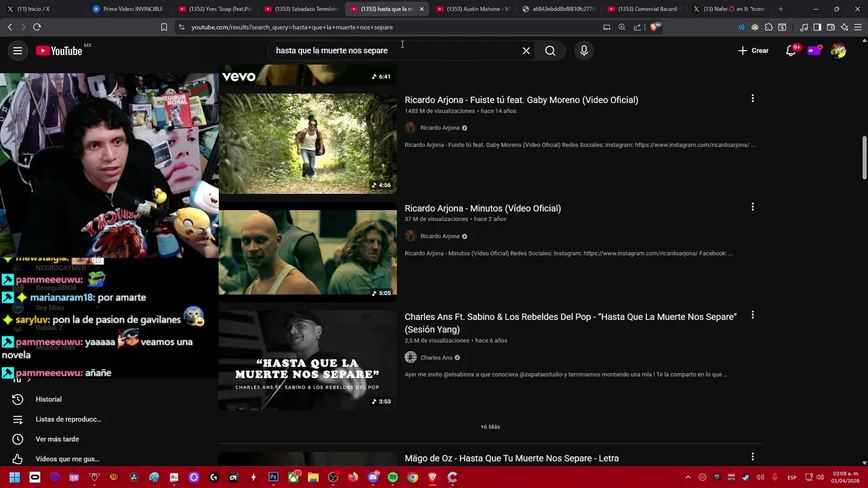
Task: Show hidden system tray icons chevron
Action: (x=688, y=477)
